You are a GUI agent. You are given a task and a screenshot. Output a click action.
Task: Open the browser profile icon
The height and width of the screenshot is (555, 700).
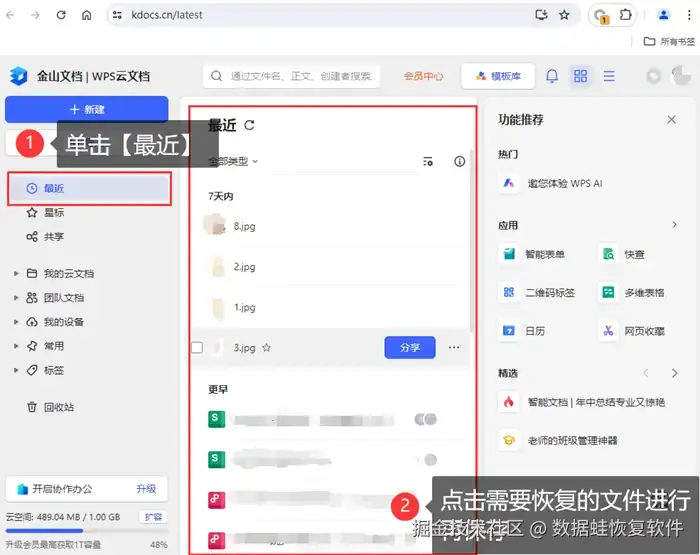pos(663,15)
